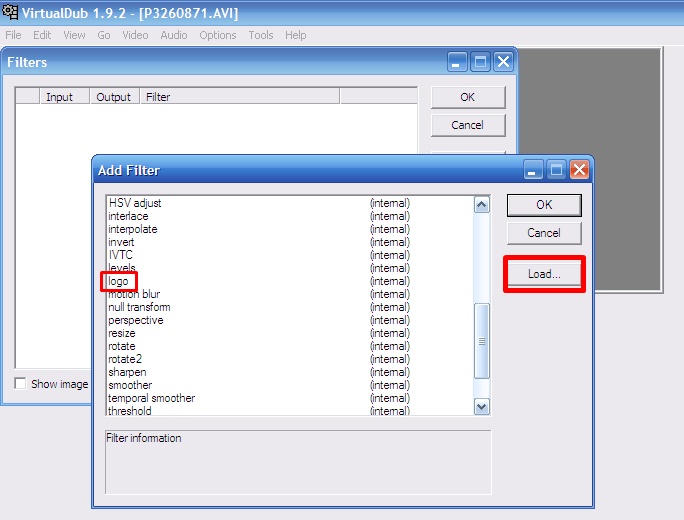Click filter list scrollbar up arrow
The width and height of the screenshot is (684, 520).
482,205
